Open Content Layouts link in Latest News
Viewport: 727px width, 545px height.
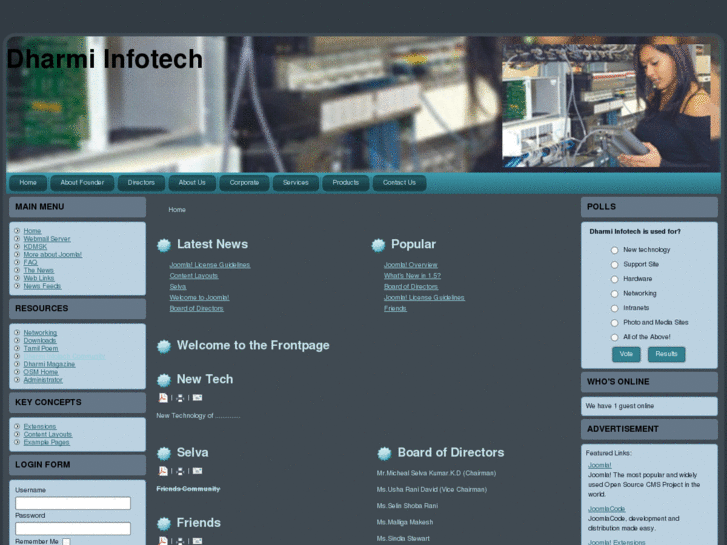pos(194,276)
